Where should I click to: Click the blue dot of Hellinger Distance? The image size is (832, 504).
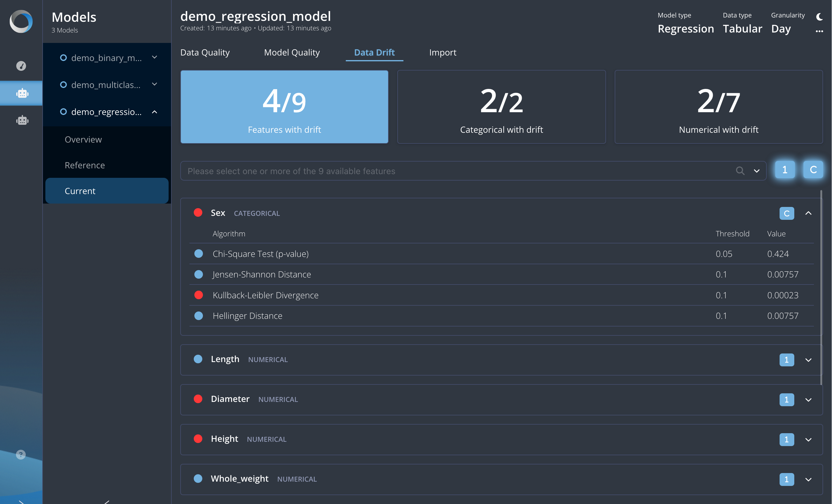pyautogui.click(x=199, y=316)
